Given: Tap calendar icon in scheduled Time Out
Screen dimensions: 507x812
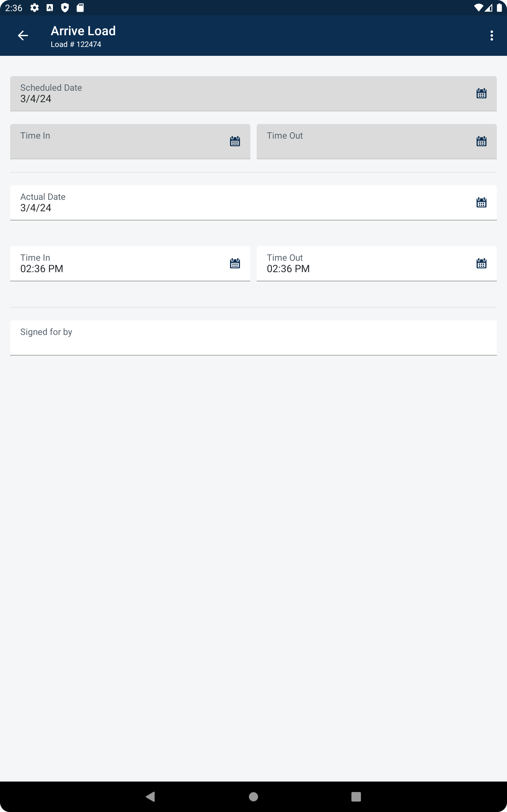Looking at the screenshot, I should coord(481,141).
